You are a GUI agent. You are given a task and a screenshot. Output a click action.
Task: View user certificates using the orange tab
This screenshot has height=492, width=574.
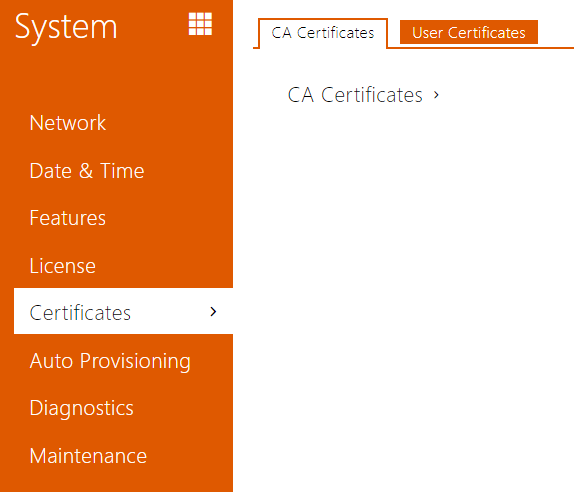tap(469, 33)
